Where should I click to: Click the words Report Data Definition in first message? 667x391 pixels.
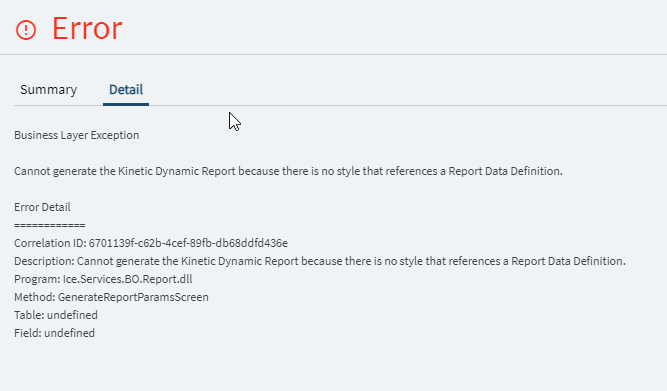tap(505, 171)
